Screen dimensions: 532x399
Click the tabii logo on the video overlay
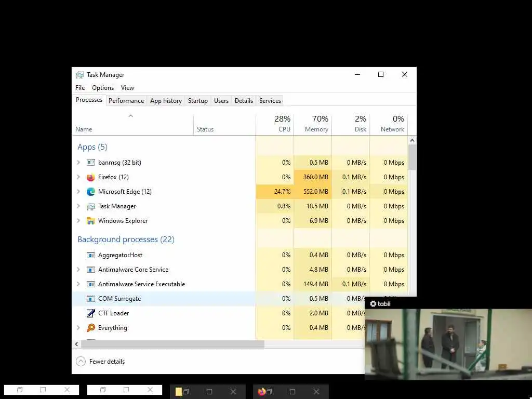(x=380, y=303)
